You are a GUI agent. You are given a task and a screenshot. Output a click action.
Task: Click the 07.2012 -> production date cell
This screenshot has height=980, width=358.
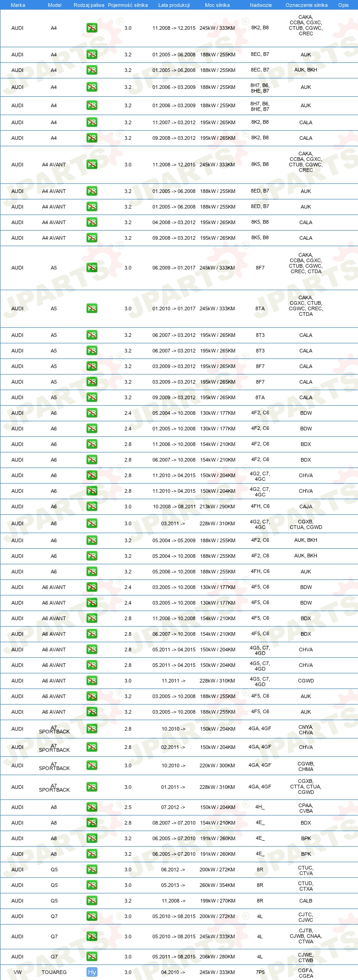173,807
